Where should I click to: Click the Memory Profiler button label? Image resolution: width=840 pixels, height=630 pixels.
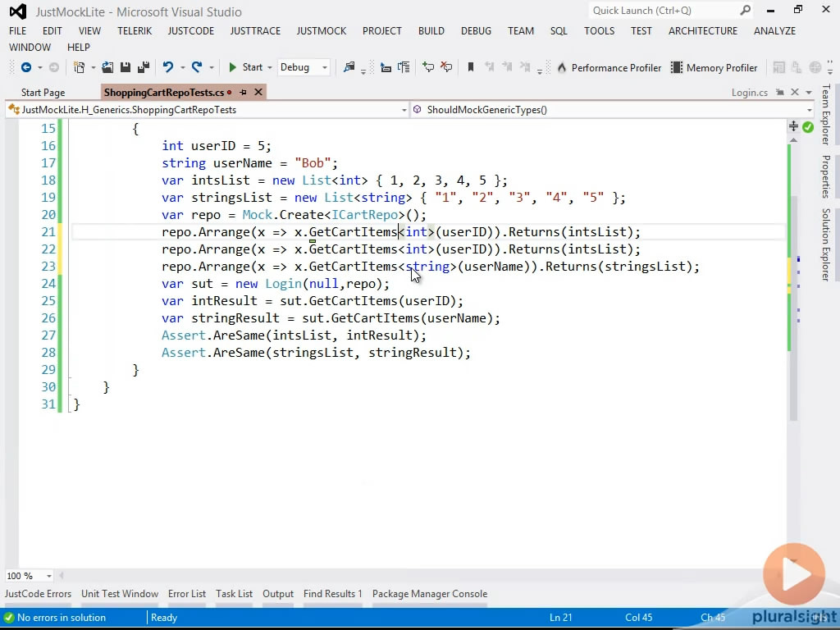(722, 68)
